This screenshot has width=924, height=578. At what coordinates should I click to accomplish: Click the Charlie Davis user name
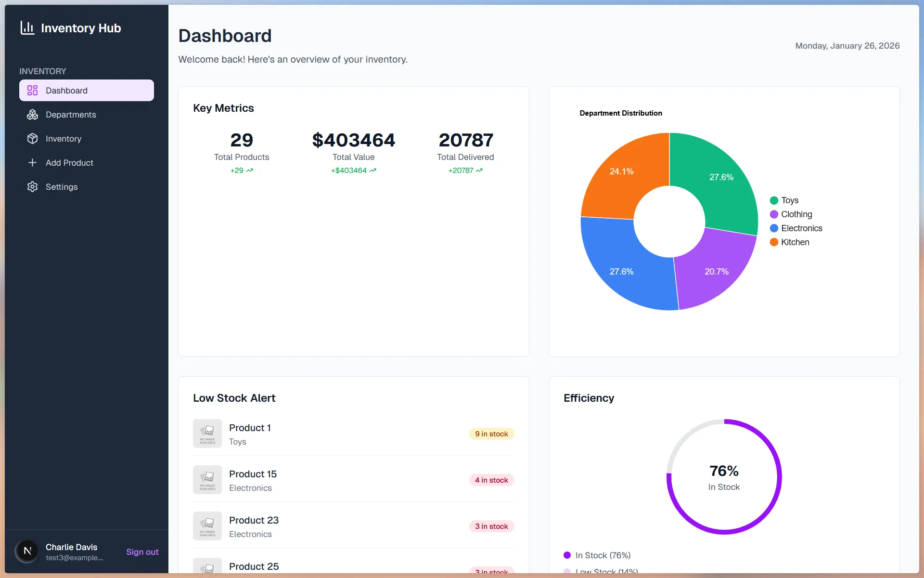click(71, 547)
